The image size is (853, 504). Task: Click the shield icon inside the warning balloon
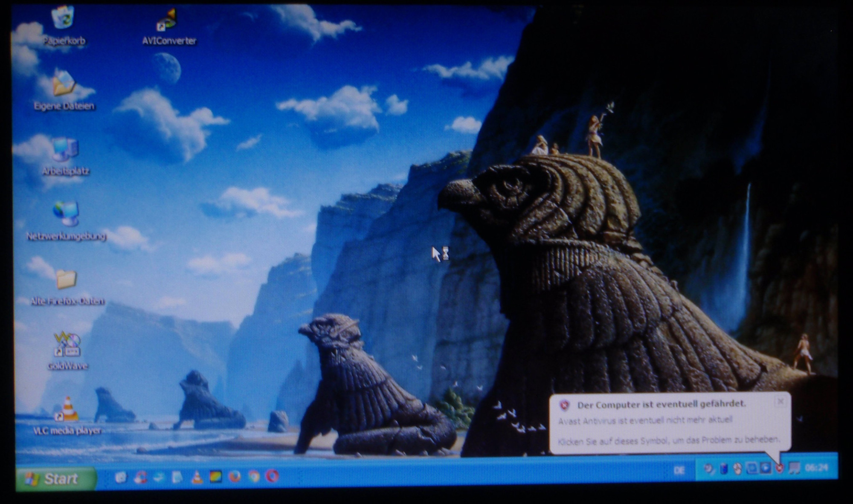click(x=565, y=405)
